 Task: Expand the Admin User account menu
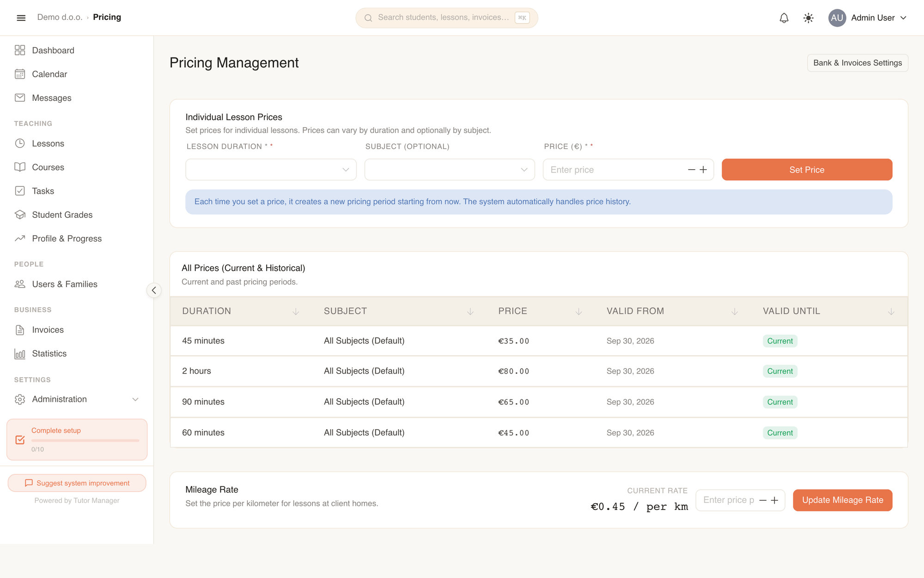click(x=868, y=18)
